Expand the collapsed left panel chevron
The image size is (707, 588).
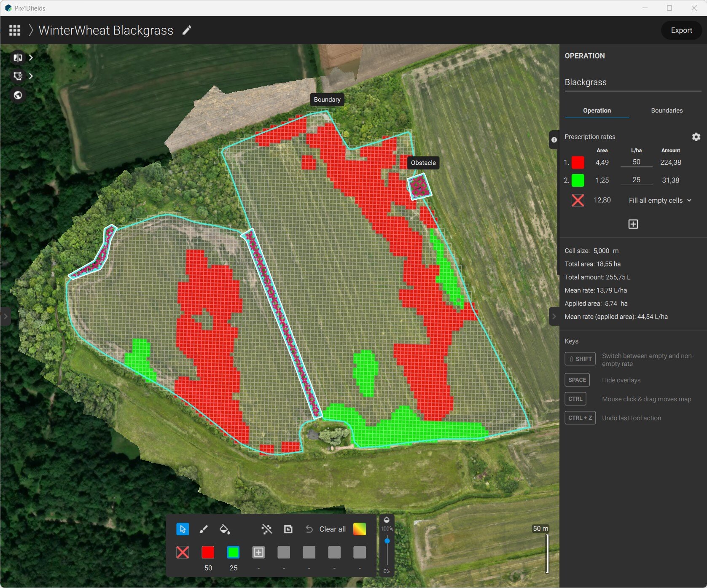point(6,316)
